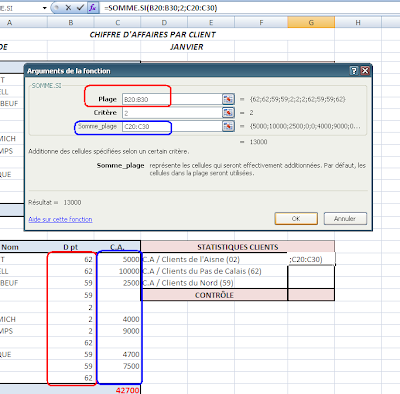
Task: Click the cell showing ';C20:C30)'
Action: pos(311,259)
